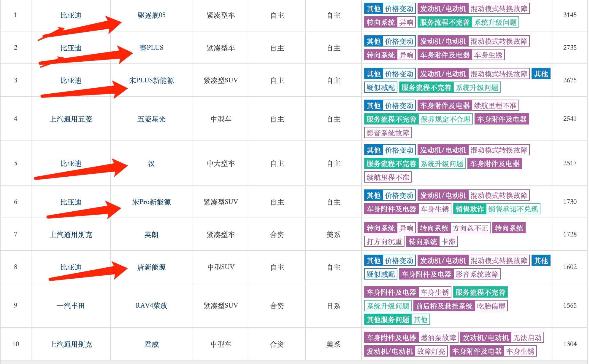Click complaint count 1730
This screenshot has width=590, height=364.
tap(570, 202)
